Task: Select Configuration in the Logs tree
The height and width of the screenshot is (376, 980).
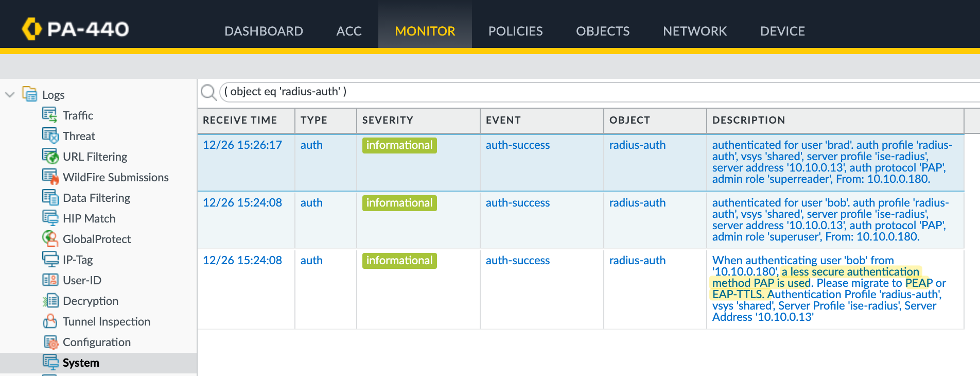Action: (x=96, y=342)
